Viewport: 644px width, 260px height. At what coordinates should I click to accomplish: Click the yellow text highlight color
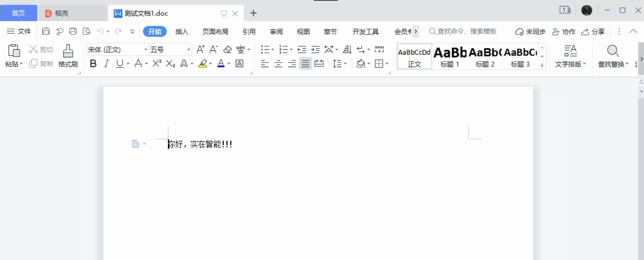(203, 64)
